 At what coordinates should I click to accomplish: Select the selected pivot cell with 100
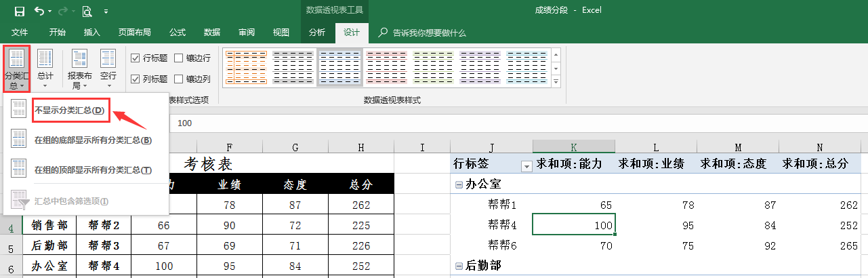[x=574, y=224]
